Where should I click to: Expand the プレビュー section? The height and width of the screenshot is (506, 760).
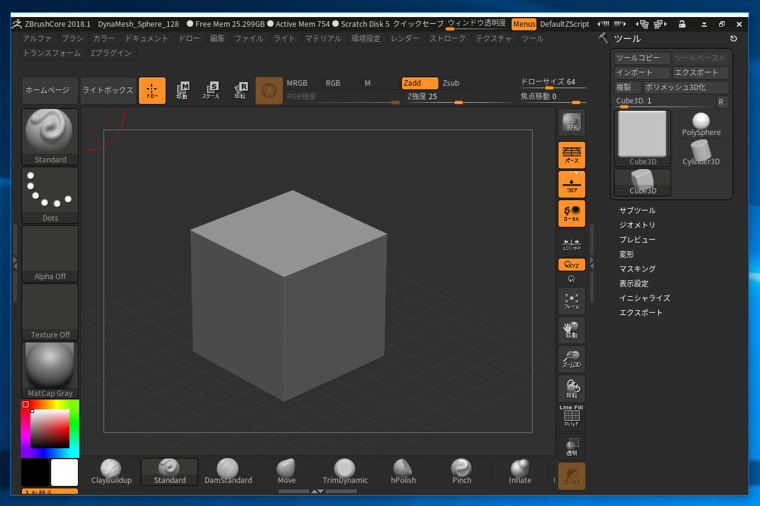click(637, 240)
